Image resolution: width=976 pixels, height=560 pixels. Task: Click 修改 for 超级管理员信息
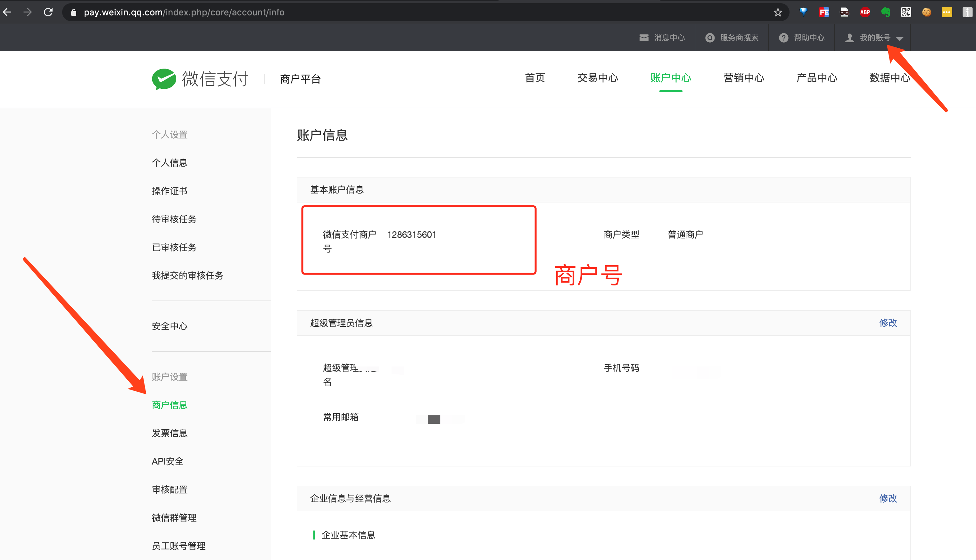point(888,323)
